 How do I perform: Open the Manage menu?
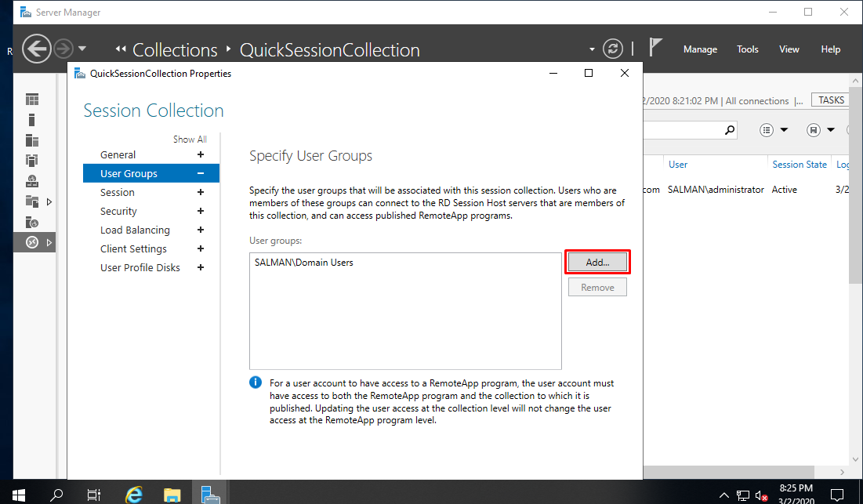coord(700,49)
